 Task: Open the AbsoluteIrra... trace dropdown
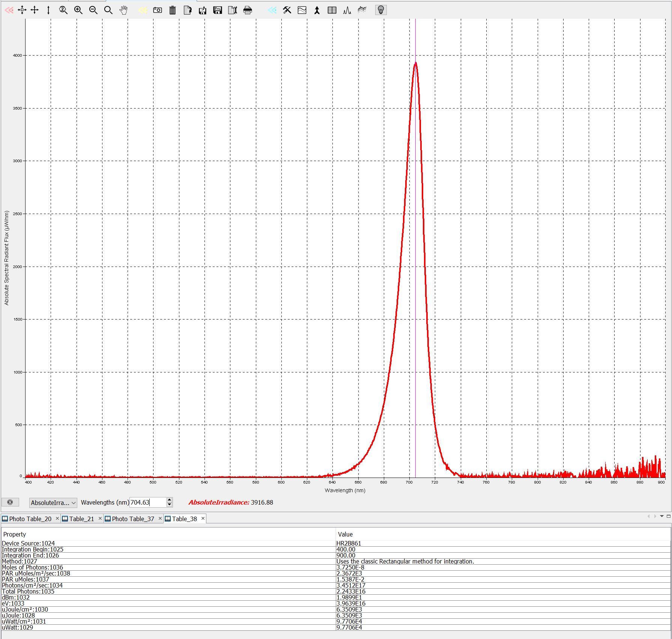point(53,503)
